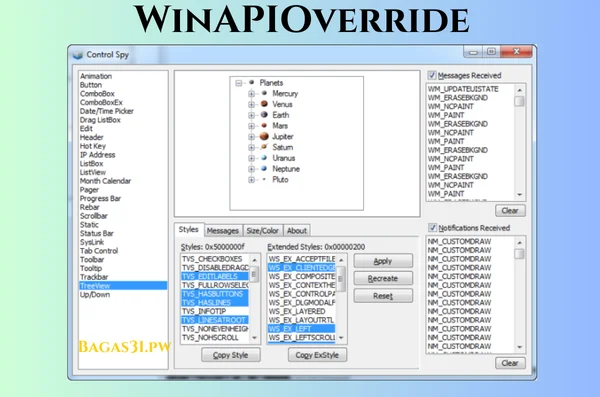
Task: Click the Notifications list scroll down arrow
Action: pyautogui.click(x=519, y=347)
